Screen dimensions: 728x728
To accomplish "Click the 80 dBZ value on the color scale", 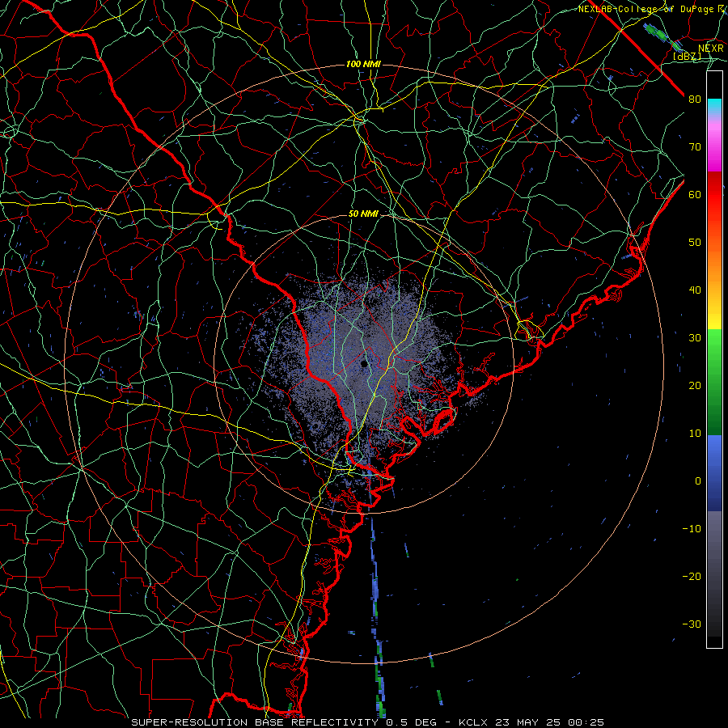I will tap(695, 99).
